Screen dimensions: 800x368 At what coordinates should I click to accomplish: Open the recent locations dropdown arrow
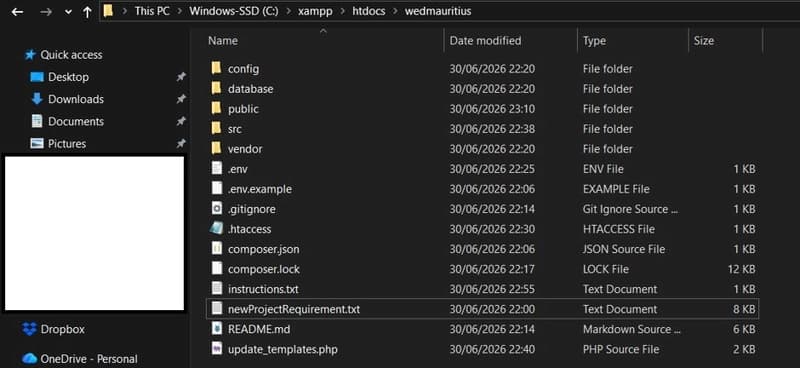click(x=68, y=12)
